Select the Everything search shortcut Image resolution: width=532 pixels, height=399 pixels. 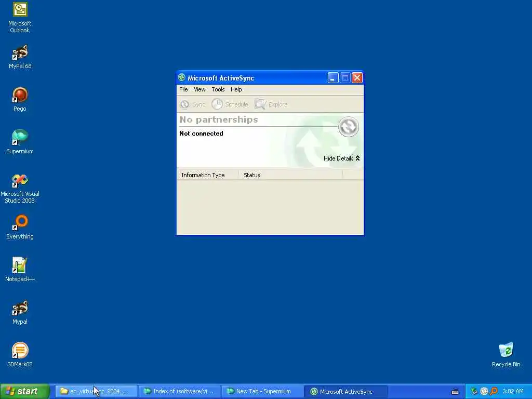[20, 227]
